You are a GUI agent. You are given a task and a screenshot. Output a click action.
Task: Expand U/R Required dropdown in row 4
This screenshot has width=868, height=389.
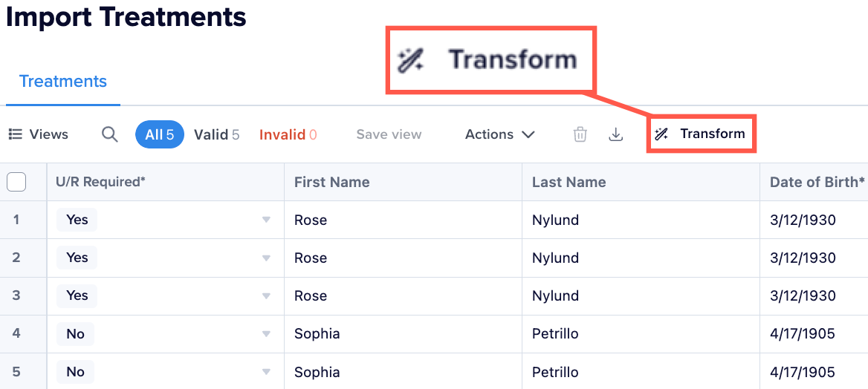coord(266,334)
